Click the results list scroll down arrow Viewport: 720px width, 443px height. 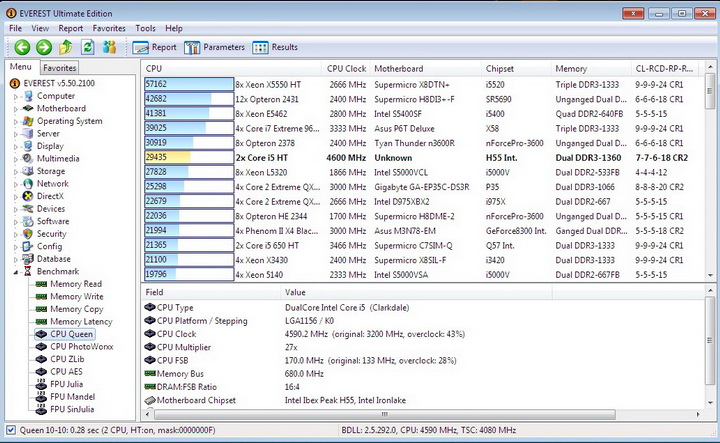[710, 275]
